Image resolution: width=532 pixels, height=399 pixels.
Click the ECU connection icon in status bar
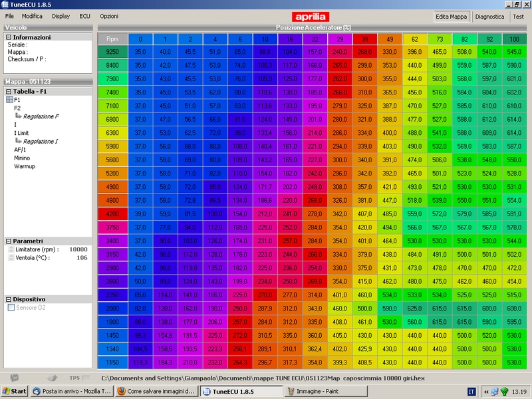tap(14, 378)
